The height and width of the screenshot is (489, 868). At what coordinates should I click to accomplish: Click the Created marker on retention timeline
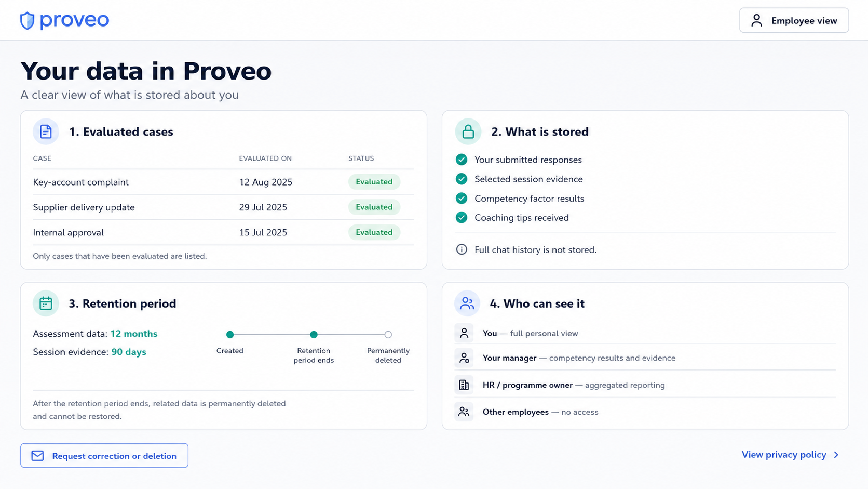pyautogui.click(x=230, y=335)
